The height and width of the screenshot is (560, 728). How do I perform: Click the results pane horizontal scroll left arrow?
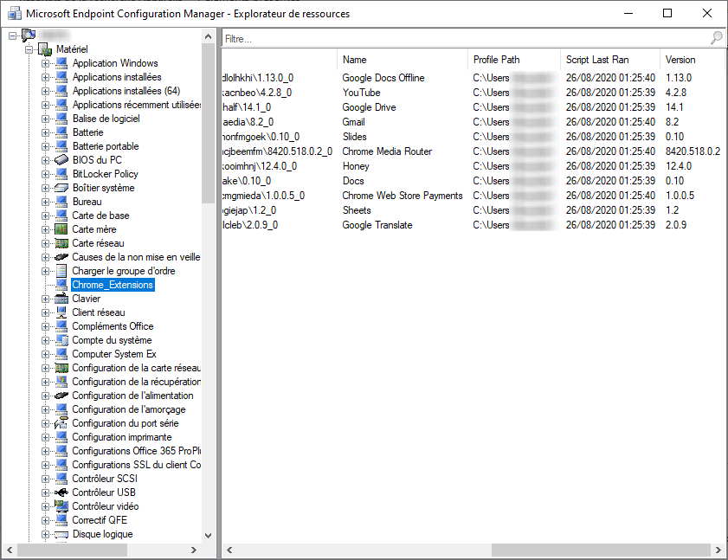coord(229,550)
